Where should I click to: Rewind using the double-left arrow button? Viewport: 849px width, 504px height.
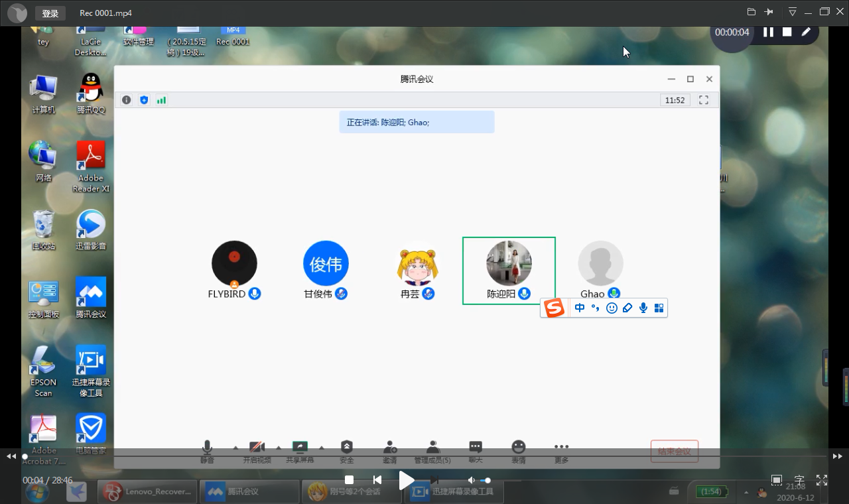click(11, 456)
